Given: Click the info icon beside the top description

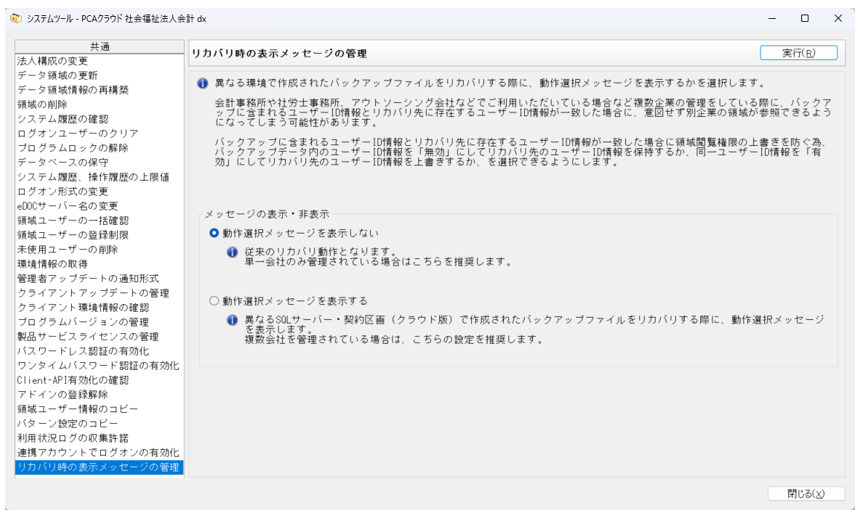Looking at the screenshot, I should 203,83.
